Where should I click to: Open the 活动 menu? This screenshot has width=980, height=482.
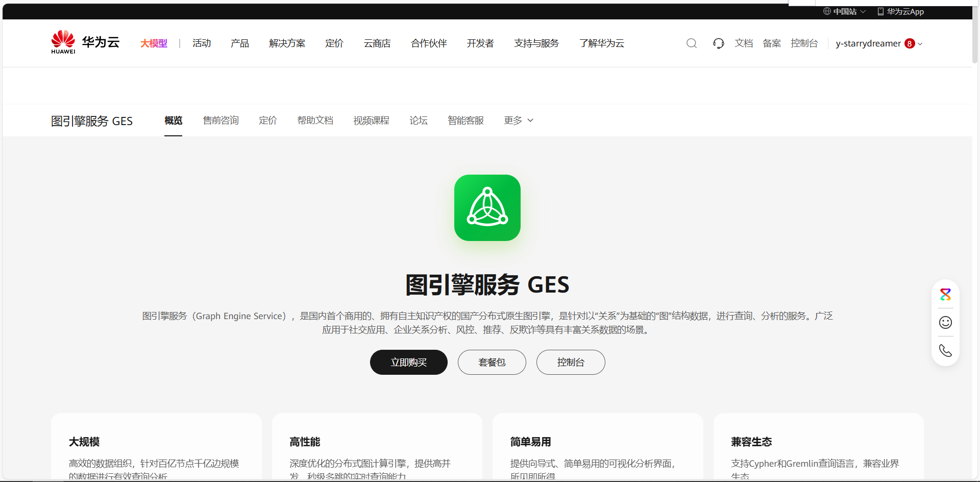(202, 43)
